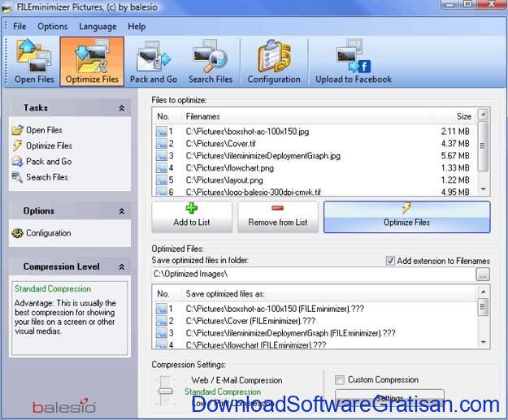Launch the Pack and Go toolbar icon
Screen dimensions: 508x420
click(154, 61)
